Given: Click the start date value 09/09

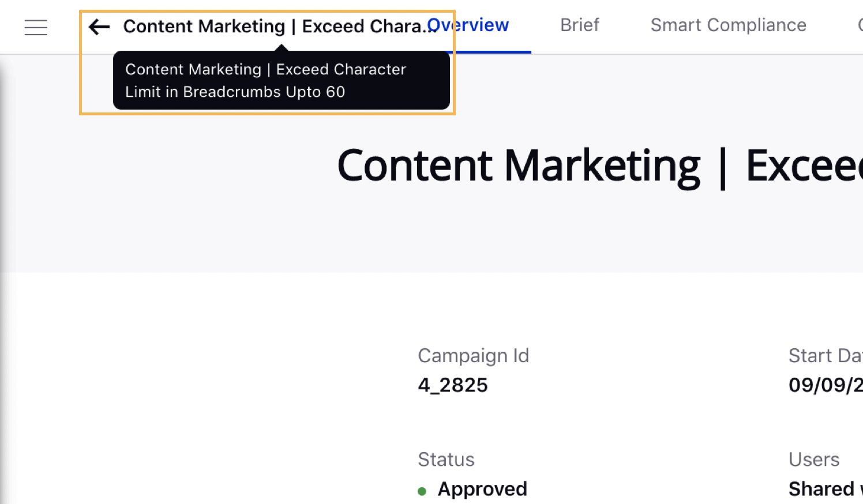Looking at the screenshot, I should [x=826, y=385].
